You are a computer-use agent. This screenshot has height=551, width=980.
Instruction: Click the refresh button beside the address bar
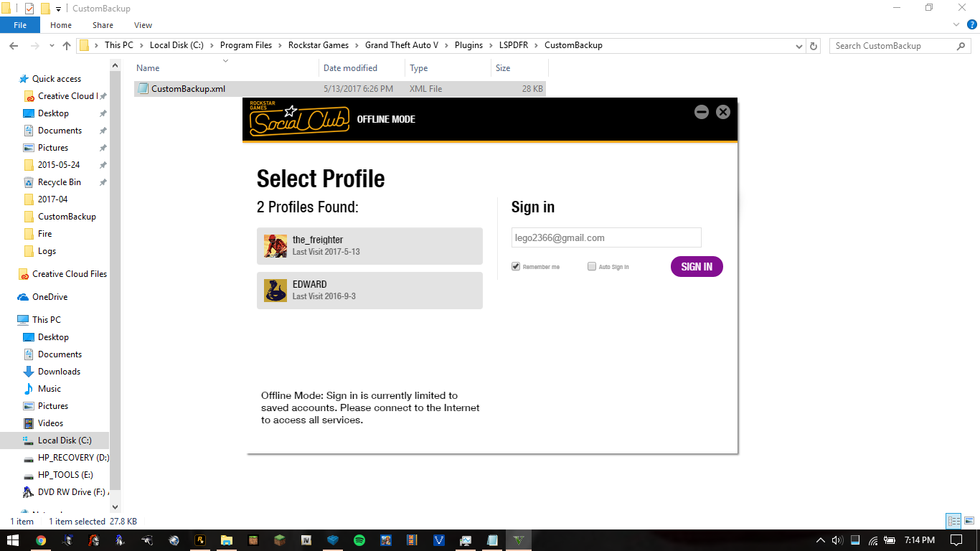(814, 46)
